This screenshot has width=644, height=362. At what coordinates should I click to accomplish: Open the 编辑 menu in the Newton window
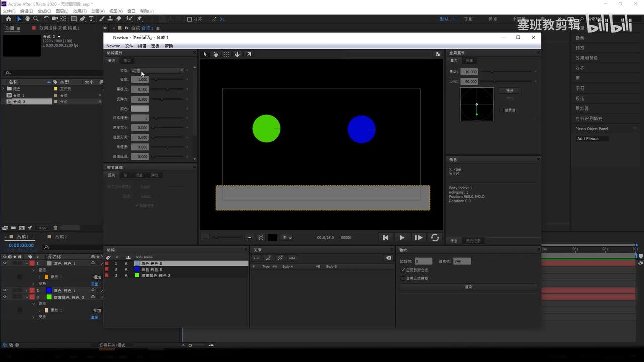point(142,46)
